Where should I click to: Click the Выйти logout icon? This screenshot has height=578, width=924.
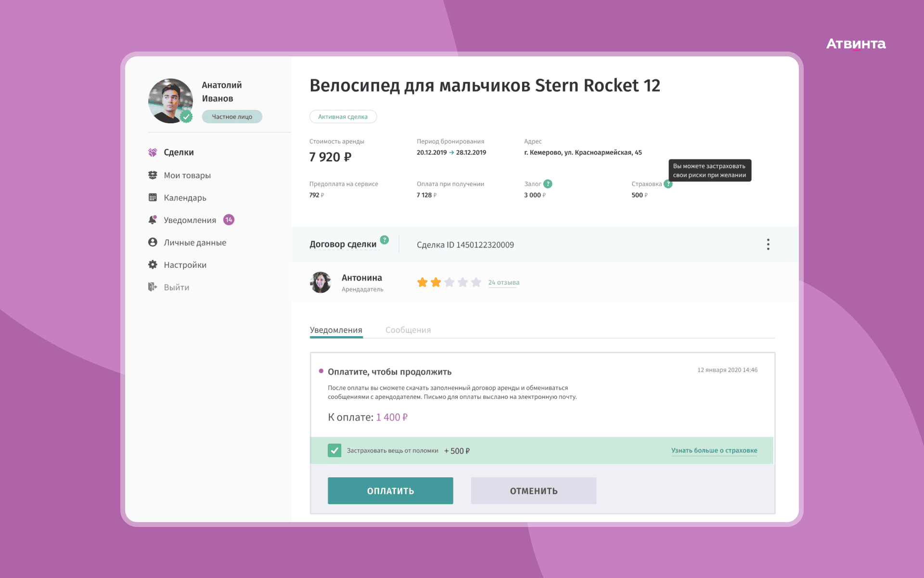153,287
